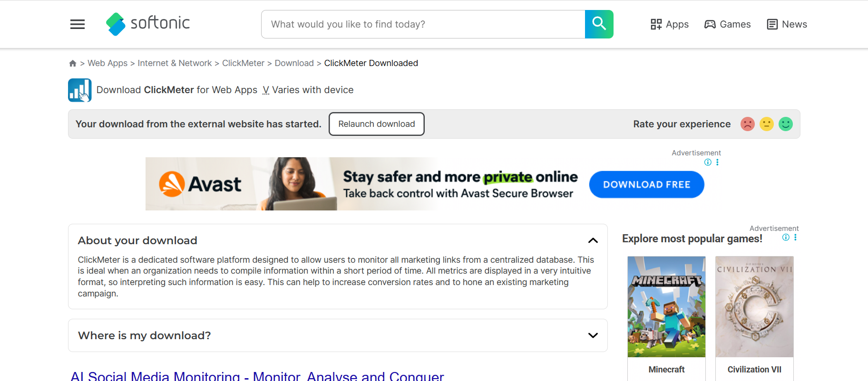868x381 pixels.
Task: Open the Apps menu
Action: click(670, 24)
